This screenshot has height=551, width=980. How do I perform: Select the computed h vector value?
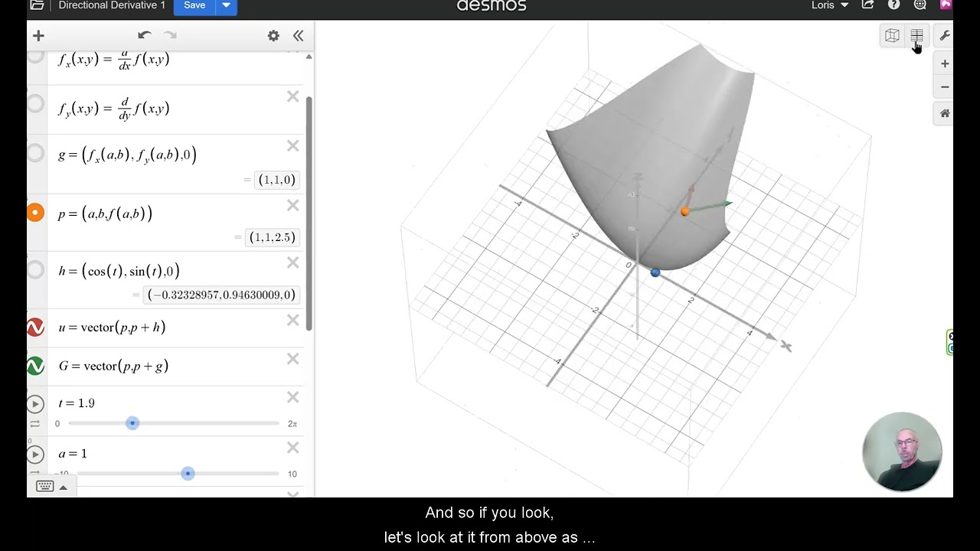[221, 295]
